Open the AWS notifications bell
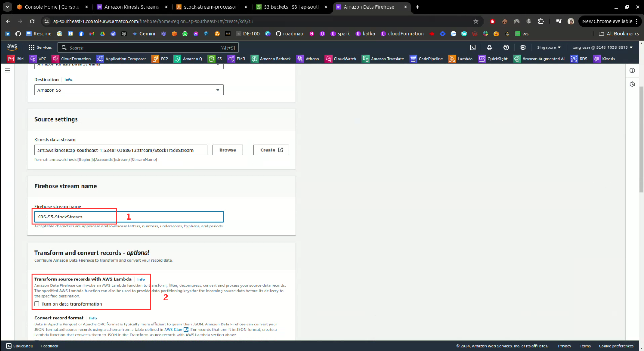Screen dimensions: 644x351 pyautogui.click(x=489, y=47)
